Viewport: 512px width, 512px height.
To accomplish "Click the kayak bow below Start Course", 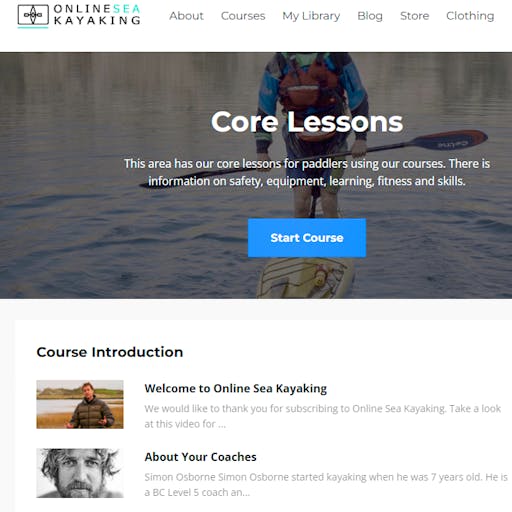I will 305,278.
